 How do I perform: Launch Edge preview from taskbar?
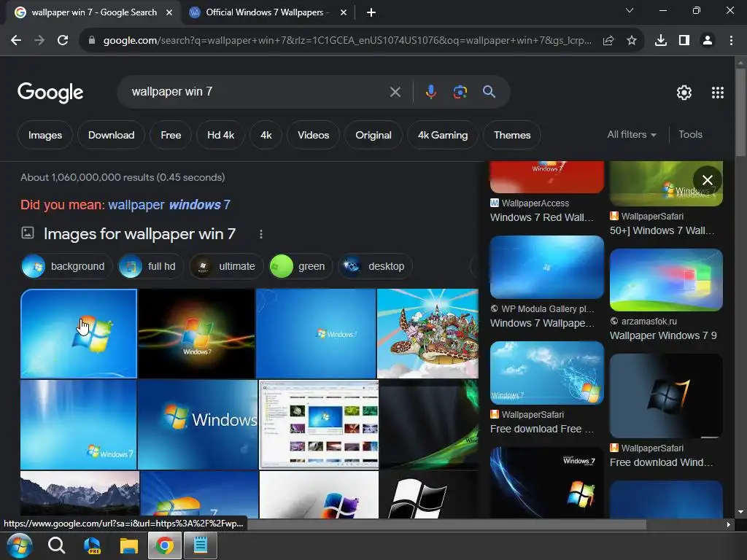coord(92,545)
